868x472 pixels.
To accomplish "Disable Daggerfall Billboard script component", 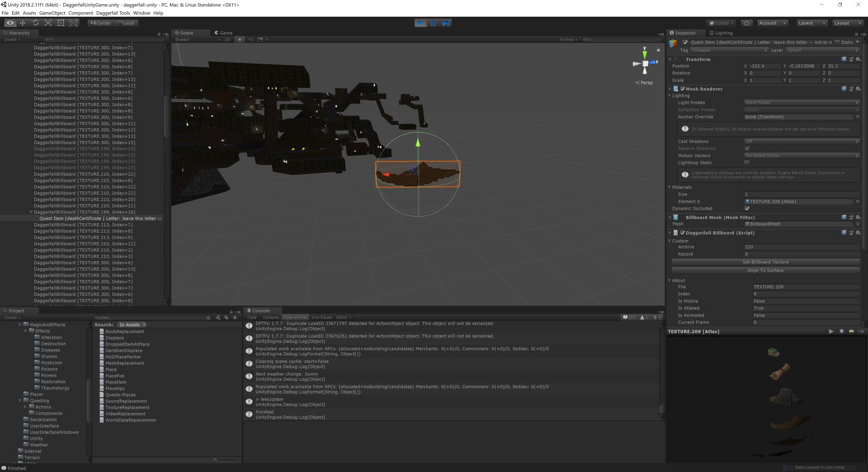I will pos(683,233).
